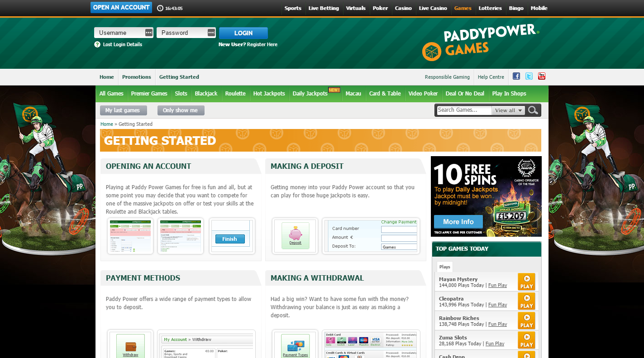This screenshot has height=358, width=644.
Task: Open the Twitter page icon
Action: pyautogui.click(x=529, y=76)
